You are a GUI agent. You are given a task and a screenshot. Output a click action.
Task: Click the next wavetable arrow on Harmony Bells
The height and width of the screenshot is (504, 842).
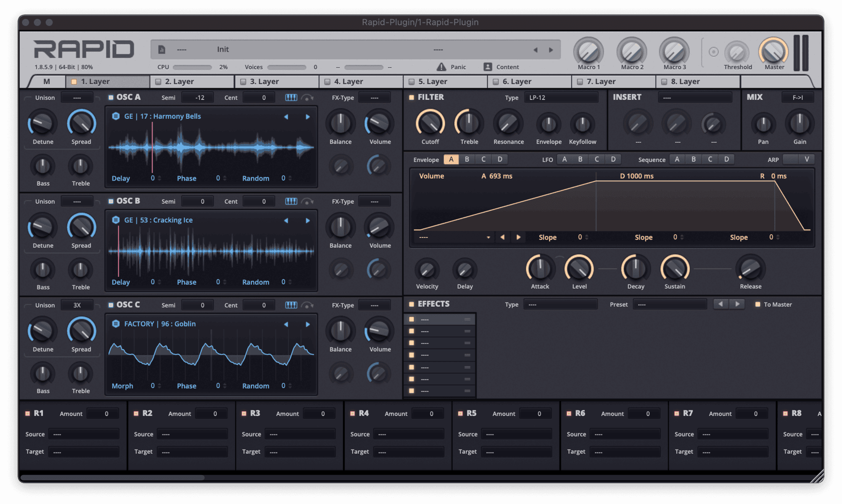[x=308, y=116]
